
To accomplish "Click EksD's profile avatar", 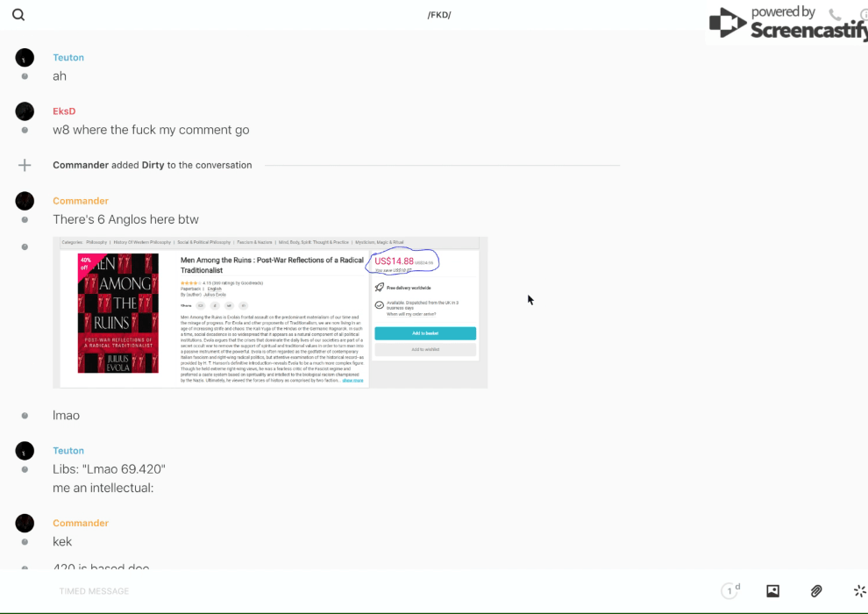I will (x=25, y=111).
